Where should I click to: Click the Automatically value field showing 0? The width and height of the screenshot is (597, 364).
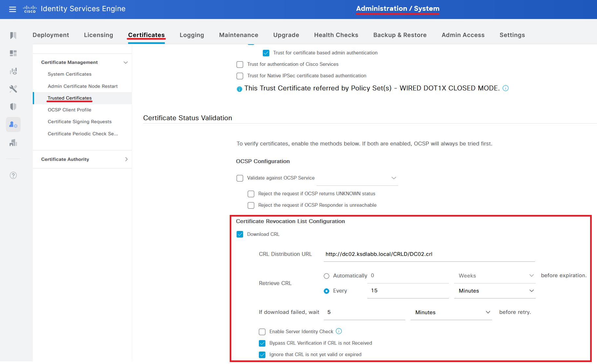coord(408,276)
